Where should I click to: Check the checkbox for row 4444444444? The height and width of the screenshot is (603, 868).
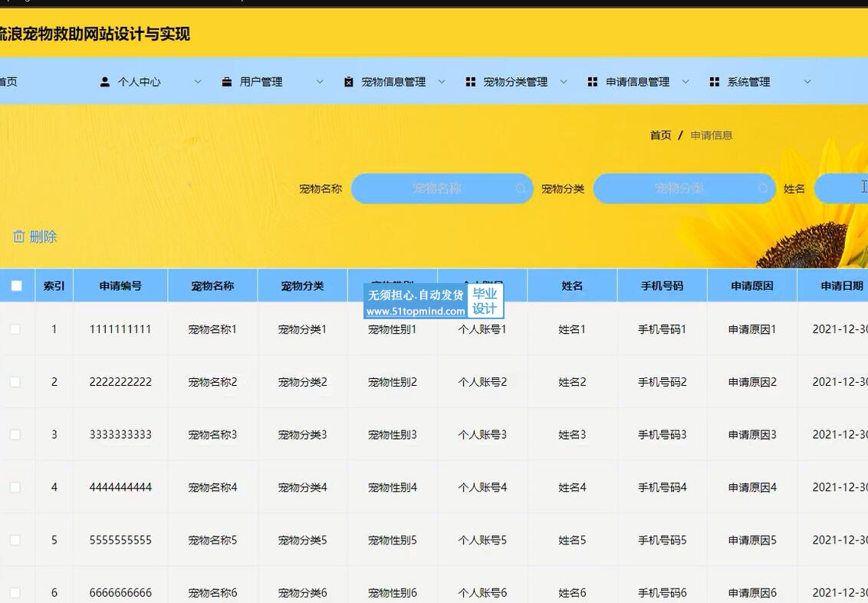[15, 487]
